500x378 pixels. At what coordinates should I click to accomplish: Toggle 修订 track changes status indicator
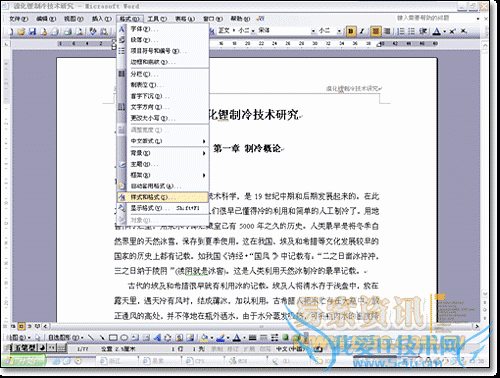pyautogui.click(x=233, y=349)
